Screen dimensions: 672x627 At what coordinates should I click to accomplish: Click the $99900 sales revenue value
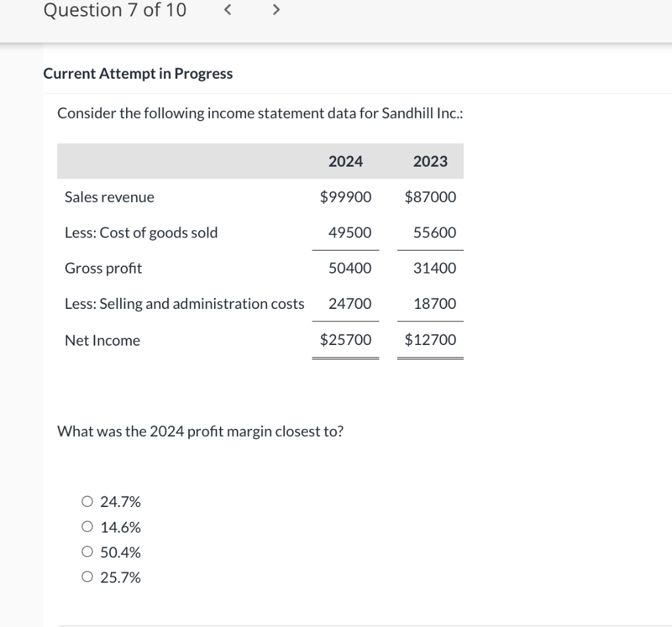pyautogui.click(x=346, y=197)
